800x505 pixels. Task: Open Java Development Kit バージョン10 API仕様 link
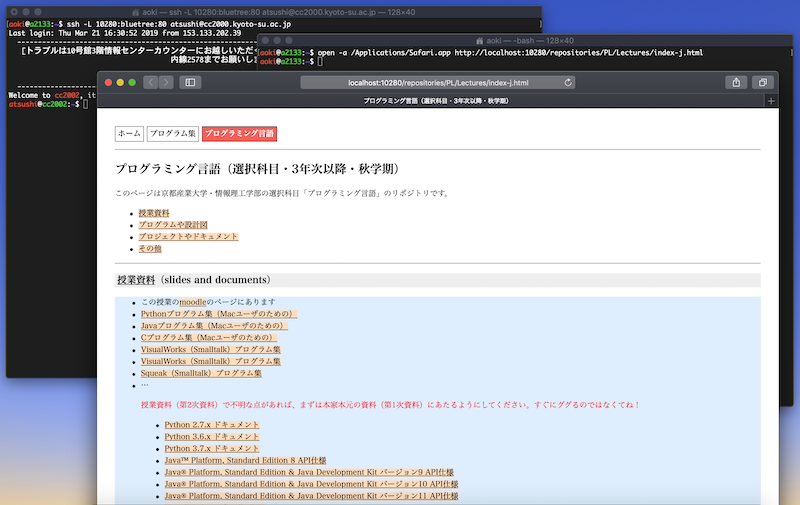311,484
